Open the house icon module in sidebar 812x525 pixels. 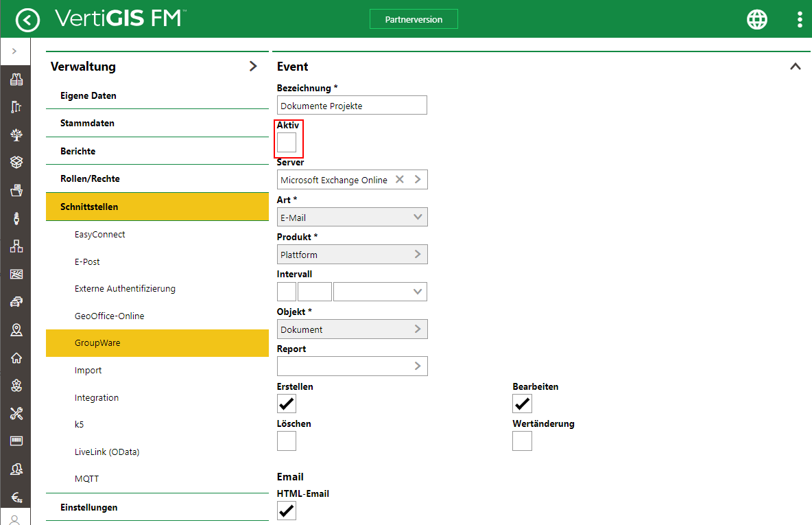click(16, 358)
